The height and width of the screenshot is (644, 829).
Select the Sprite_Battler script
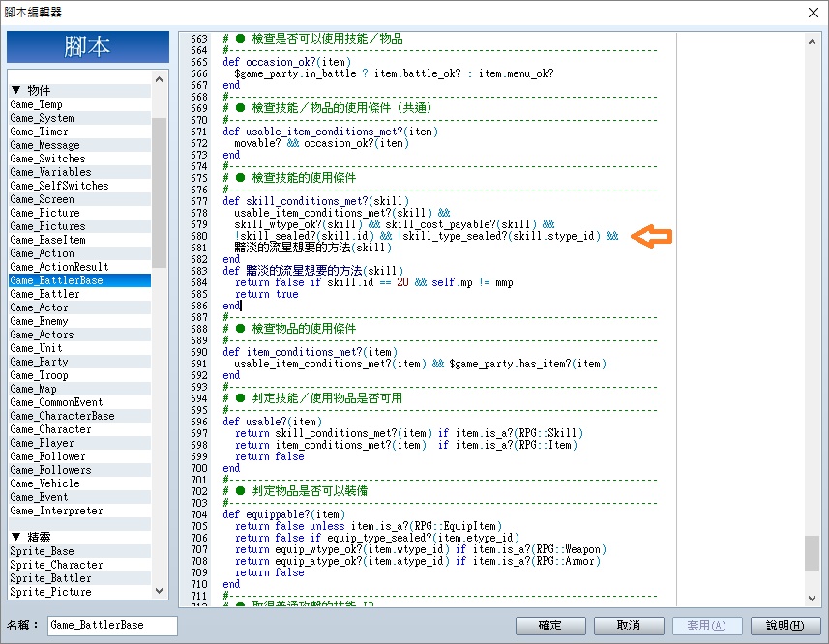pyautogui.click(x=80, y=578)
